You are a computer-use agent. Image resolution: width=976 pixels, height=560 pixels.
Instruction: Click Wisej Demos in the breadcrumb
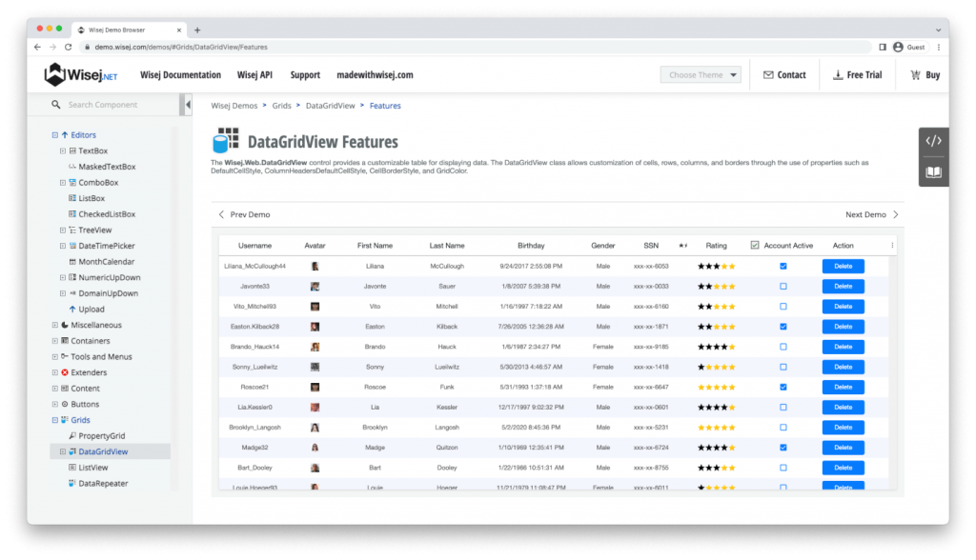234,106
